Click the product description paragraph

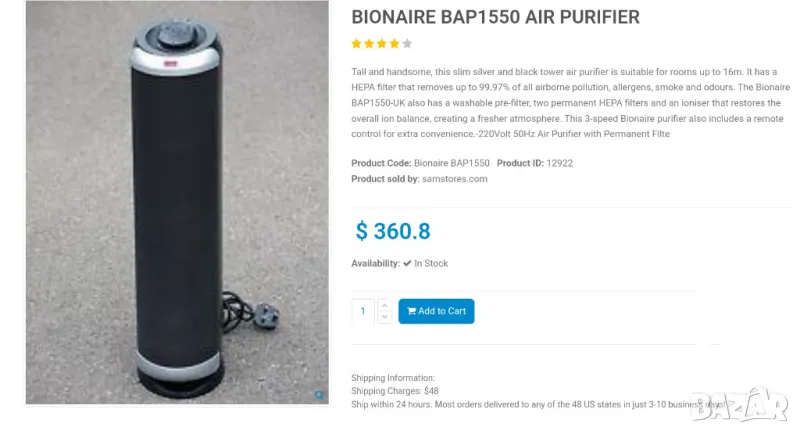click(x=570, y=103)
